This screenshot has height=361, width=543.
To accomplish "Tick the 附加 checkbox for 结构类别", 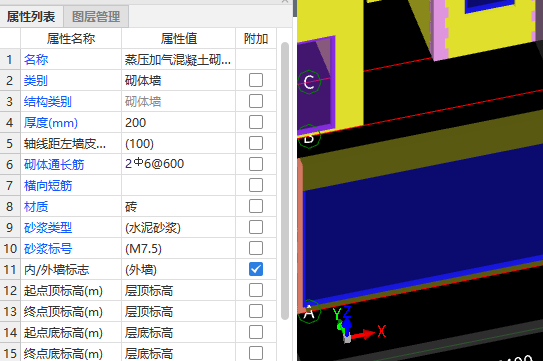I will pyautogui.click(x=256, y=101).
